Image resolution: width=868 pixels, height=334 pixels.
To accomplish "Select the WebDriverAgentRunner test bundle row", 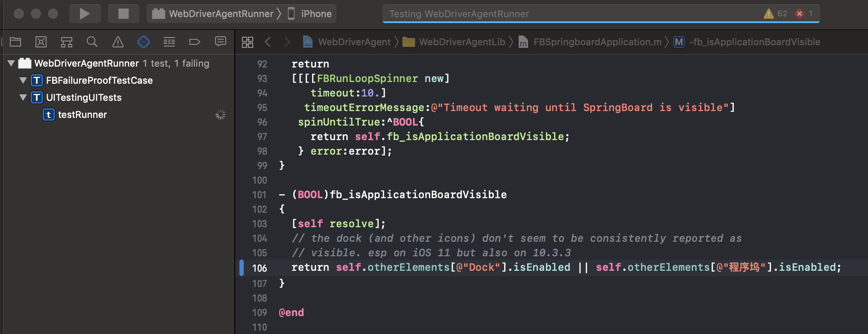I will click(118, 63).
